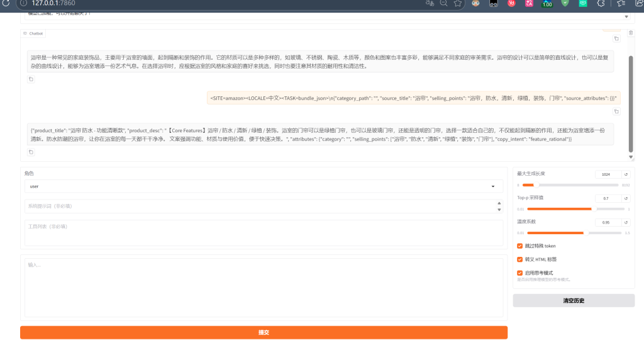Viewport: 644px width, 340px height.
Task: Toggle 转义 HTML 标签 checkbox
Action: click(x=519, y=259)
